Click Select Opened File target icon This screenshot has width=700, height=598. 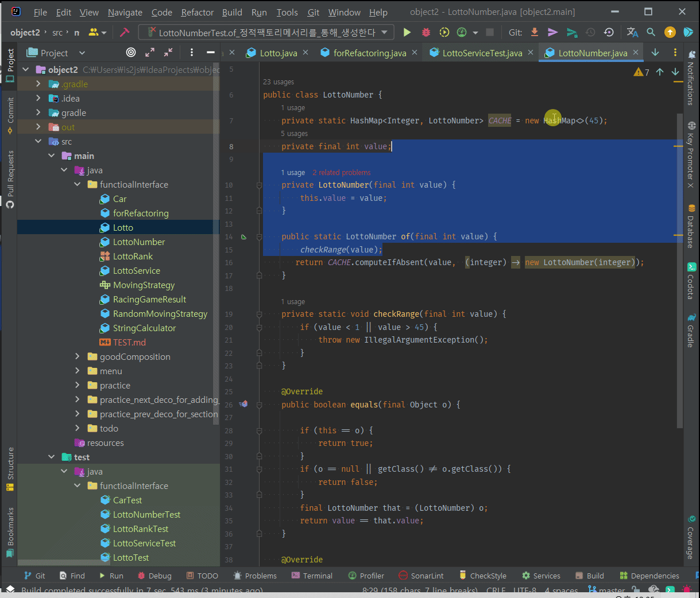(131, 53)
